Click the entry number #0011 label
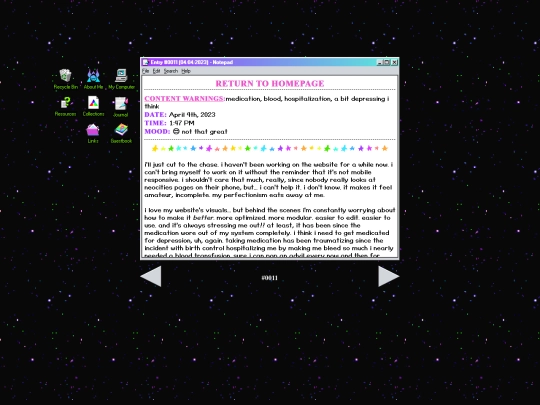Screen dimensions: 540x405 (x=270, y=278)
